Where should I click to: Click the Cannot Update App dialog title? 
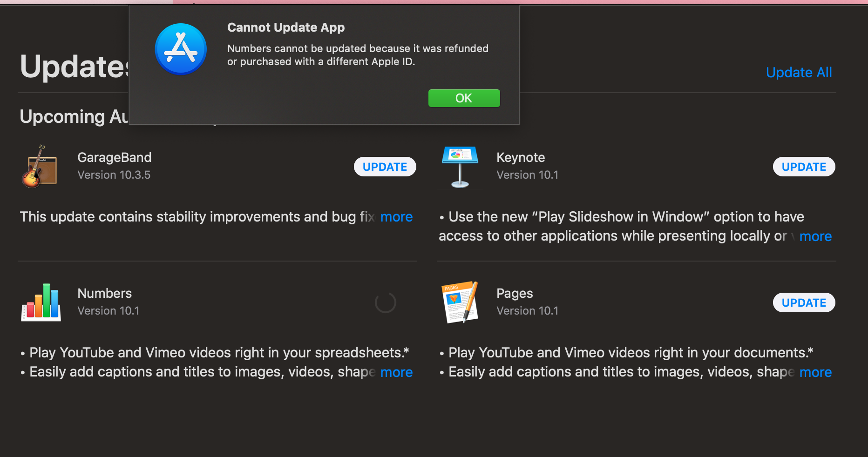click(286, 27)
